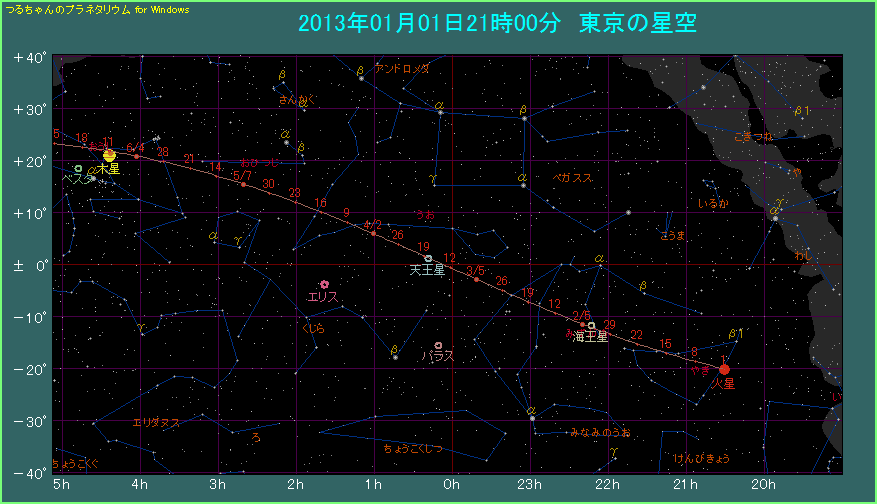The width and height of the screenshot is (877, 504).
Task: Select the Neptune (海王星) marker
Action: point(591,325)
